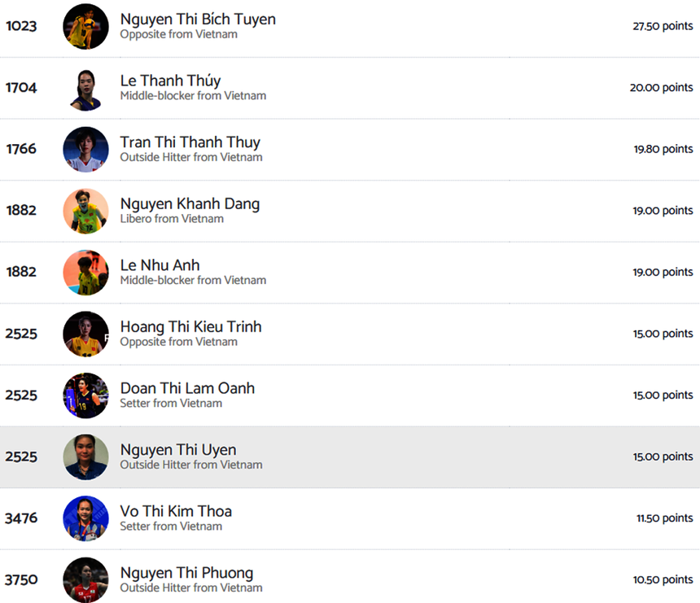The width and height of the screenshot is (700, 603).
Task: Click Hoang Thi Kieu Trinh's player photo
Action: tap(85, 334)
